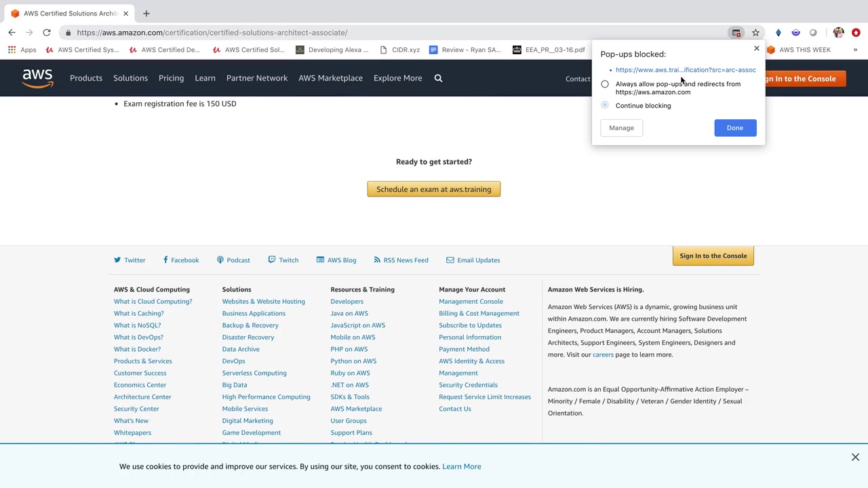
Task: Click the footer Sign In to the Console button
Action: 713,256
